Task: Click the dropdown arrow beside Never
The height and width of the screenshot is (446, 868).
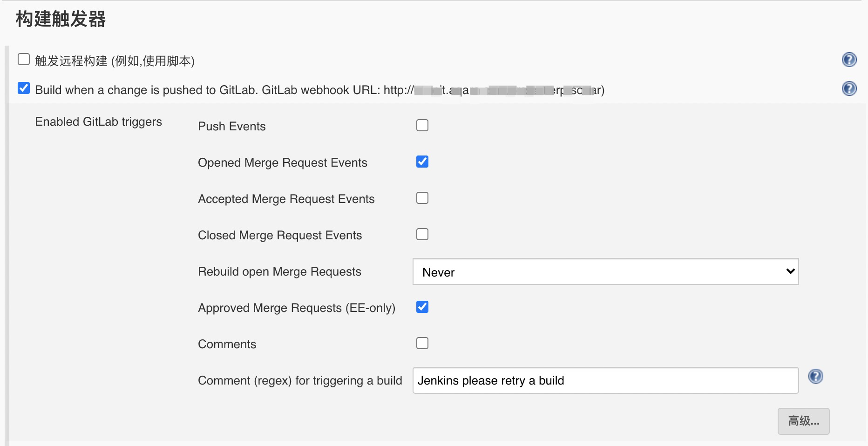Action: (x=790, y=271)
